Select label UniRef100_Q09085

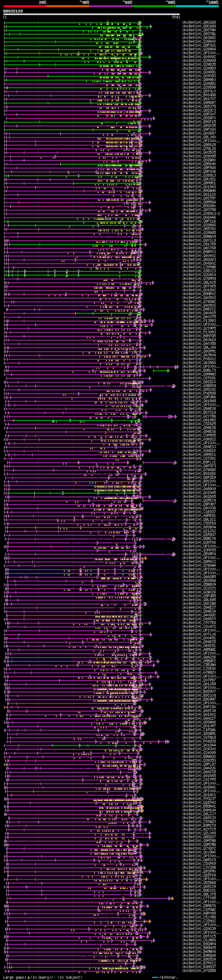click(199, 156)
